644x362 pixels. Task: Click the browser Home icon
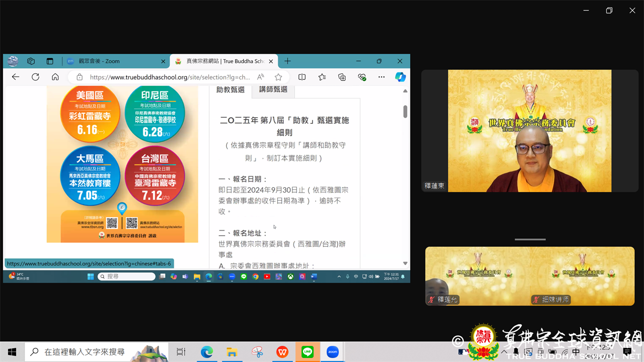pos(55,77)
